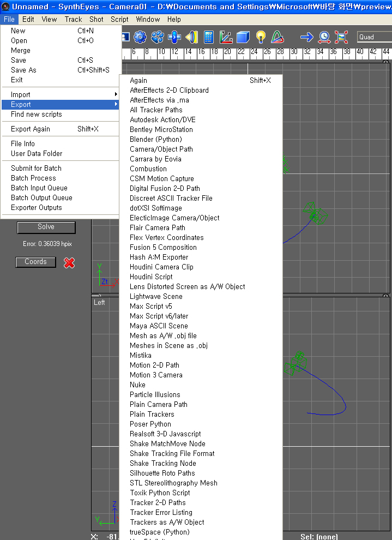The image size is (392, 540).
Task: Open the Feature panel gear icon
Action: pyautogui.click(x=140, y=37)
